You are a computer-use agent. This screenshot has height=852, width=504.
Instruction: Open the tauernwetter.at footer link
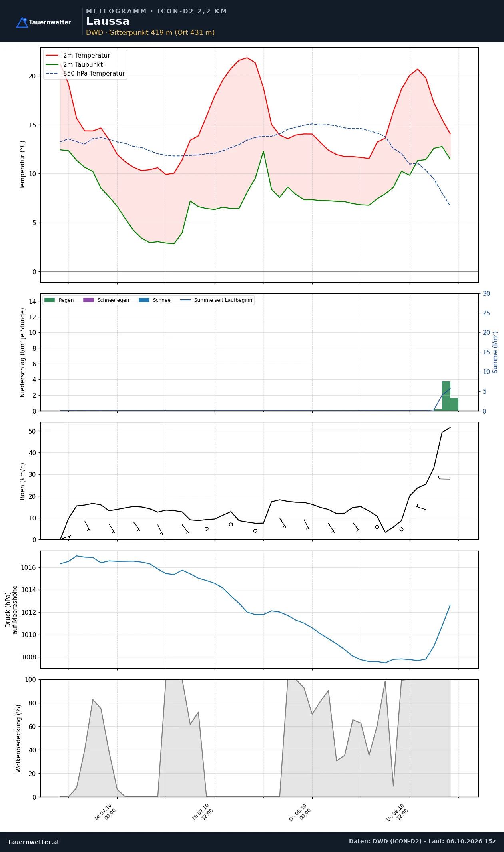click(x=34, y=842)
